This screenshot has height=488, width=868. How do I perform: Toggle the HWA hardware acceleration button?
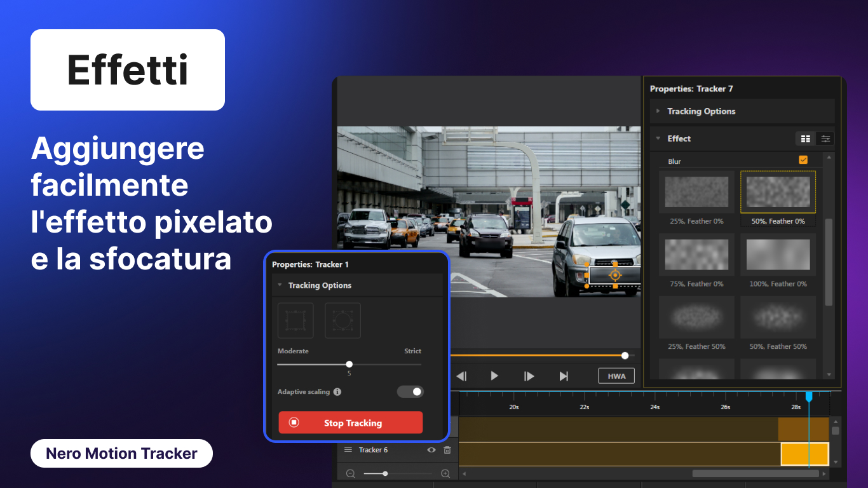[x=616, y=376]
